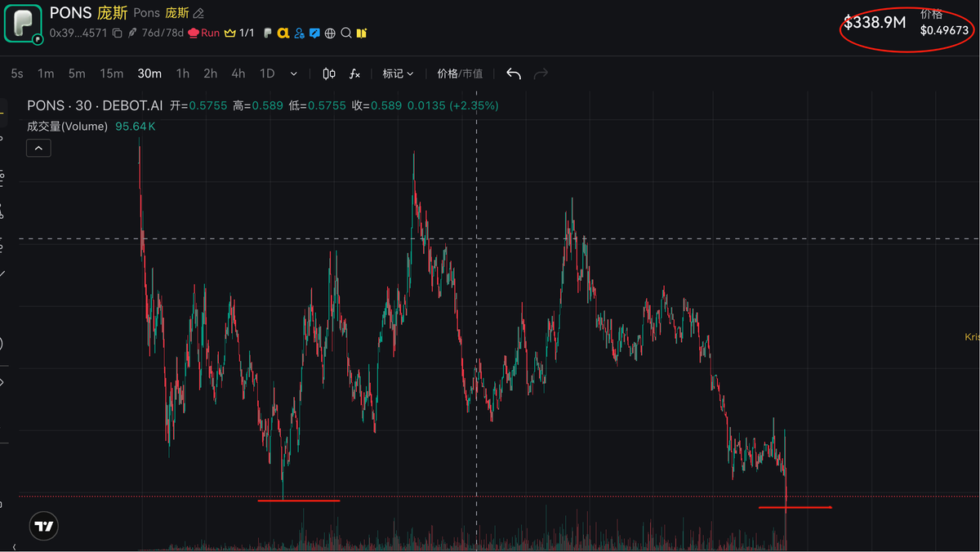Click the grey P platform icon
The width and height of the screenshot is (980, 552).
pos(267,33)
